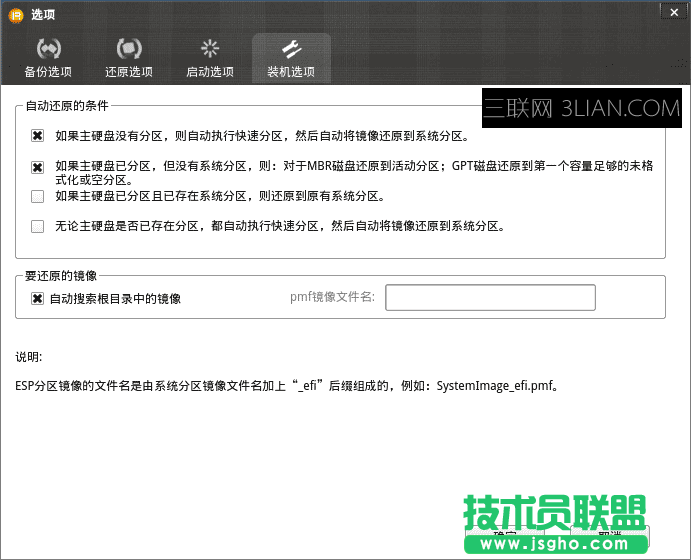Click the startup options (启动选项) spinner icon
The height and width of the screenshot is (560, 691).
[x=210, y=48]
